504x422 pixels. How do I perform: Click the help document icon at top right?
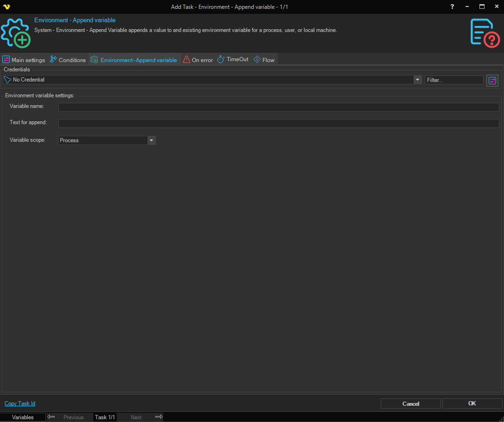coord(485,33)
